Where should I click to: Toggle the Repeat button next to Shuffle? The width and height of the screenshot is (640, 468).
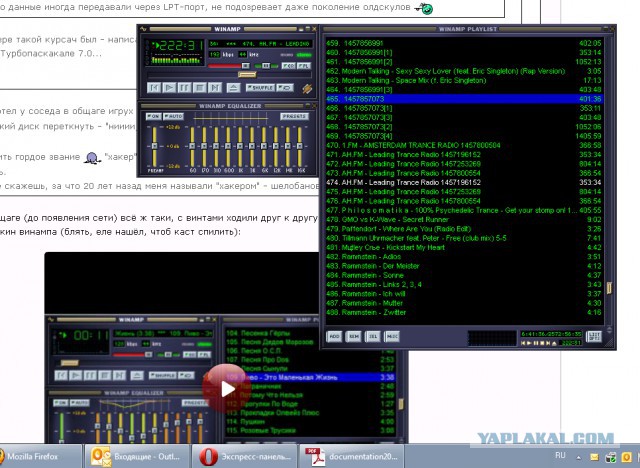285,88
